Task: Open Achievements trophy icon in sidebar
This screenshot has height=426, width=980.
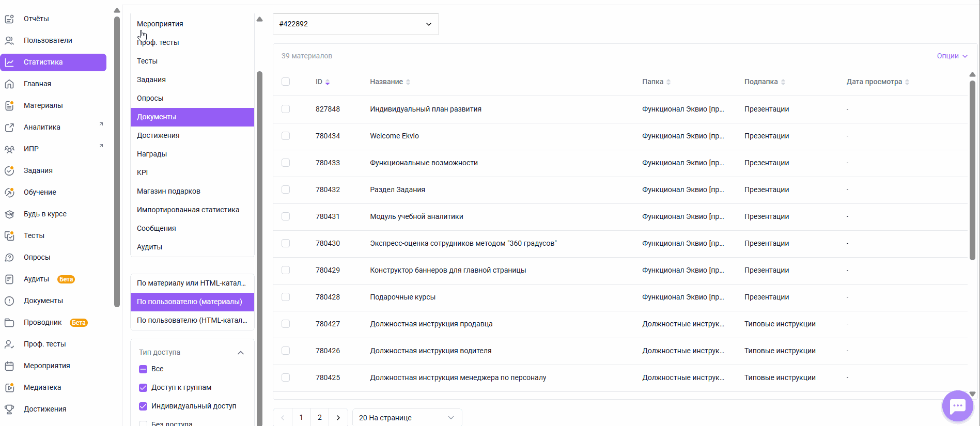Action: coord(9,409)
